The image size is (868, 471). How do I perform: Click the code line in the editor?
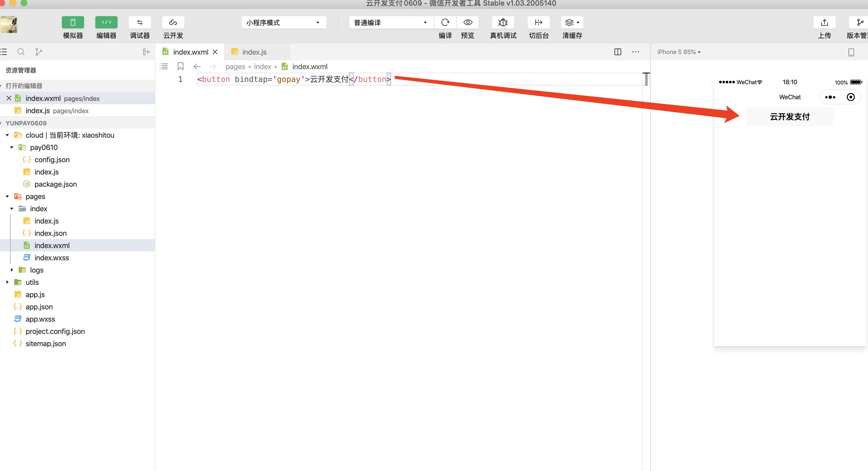(294, 79)
